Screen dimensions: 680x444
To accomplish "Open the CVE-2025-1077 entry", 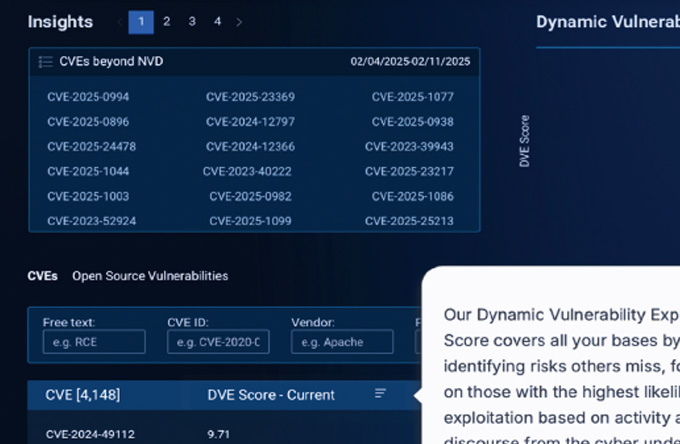I will (x=412, y=97).
